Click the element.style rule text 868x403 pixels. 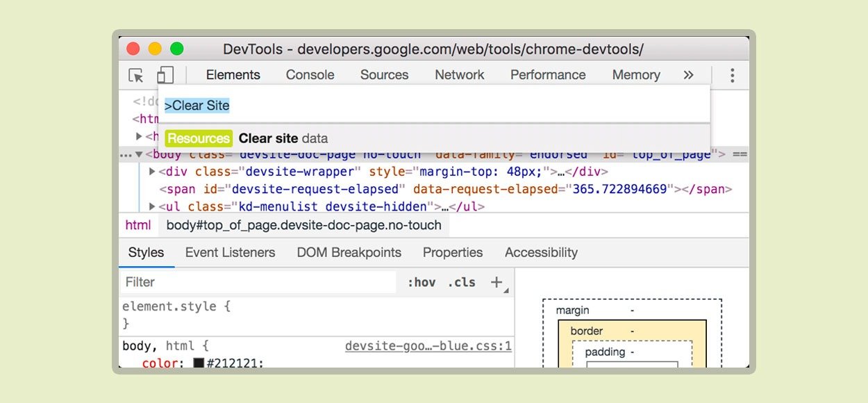pos(176,306)
